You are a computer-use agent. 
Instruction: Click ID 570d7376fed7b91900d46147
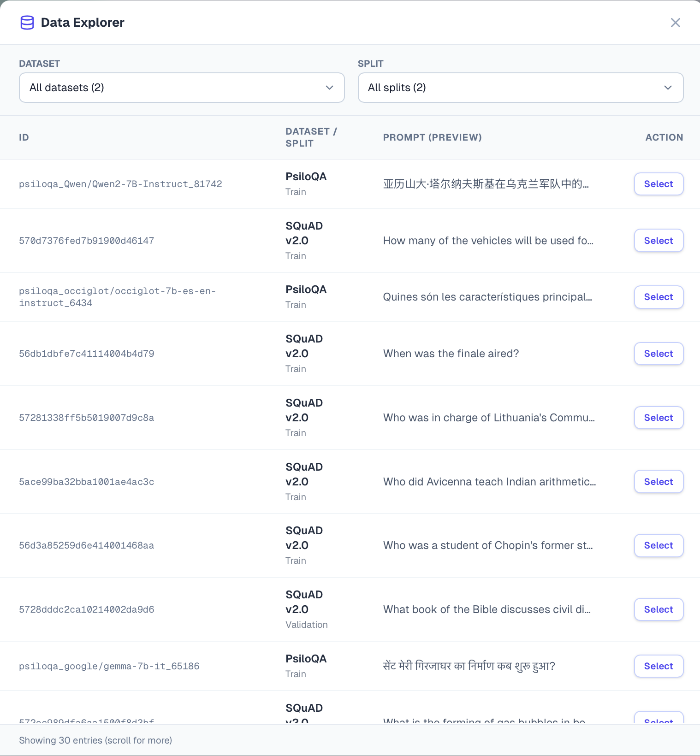coord(87,241)
